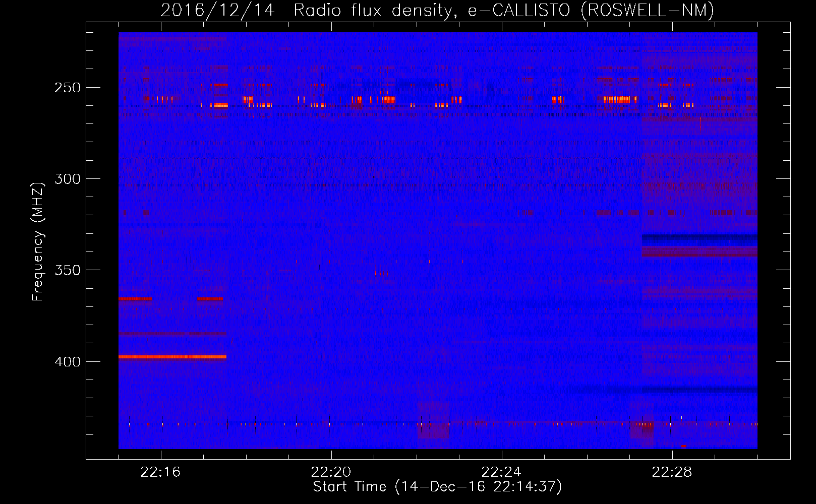Click the 'Start Time' x-axis label
The image size is (816, 504).
click(437, 487)
